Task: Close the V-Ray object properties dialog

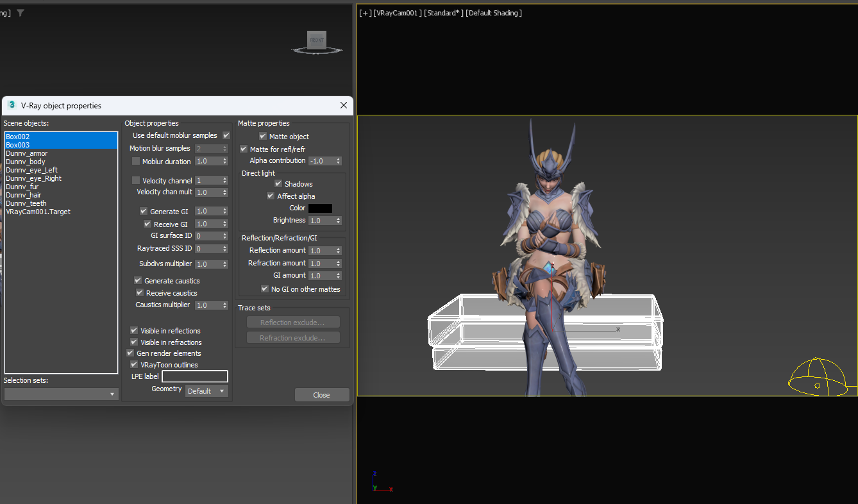Action: pos(344,105)
